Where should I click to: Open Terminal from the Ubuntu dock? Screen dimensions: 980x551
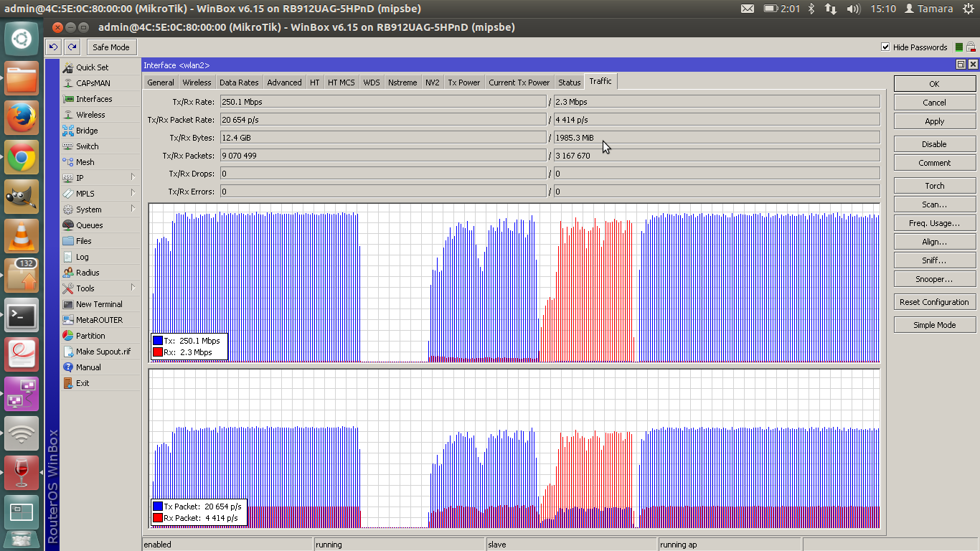pos(22,315)
